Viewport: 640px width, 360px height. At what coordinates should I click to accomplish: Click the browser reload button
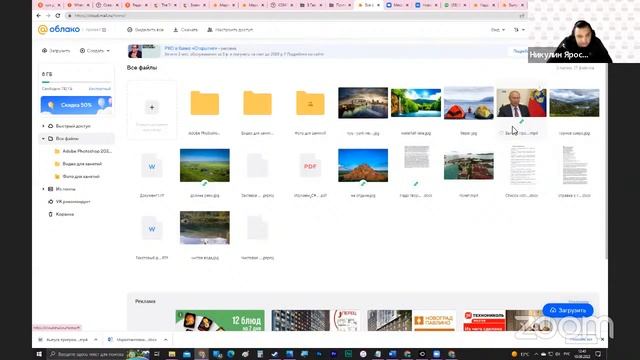pyautogui.click(x=58, y=16)
